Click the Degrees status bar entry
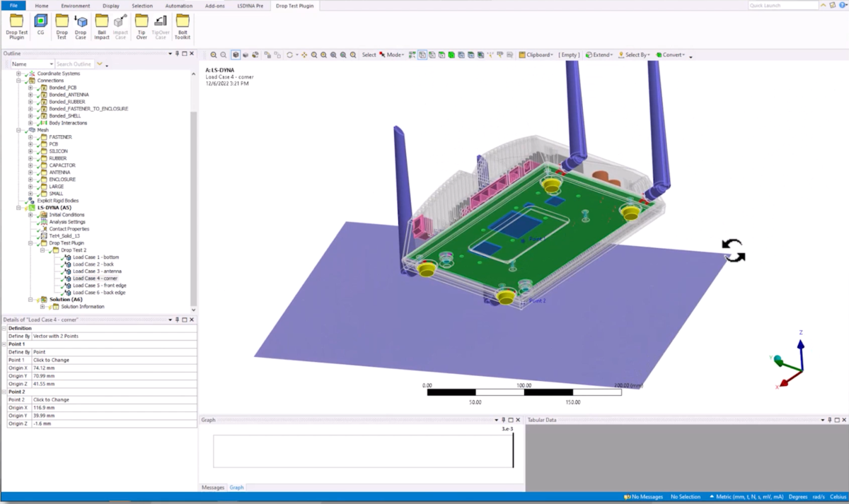849x504 pixels. point(798,497)
